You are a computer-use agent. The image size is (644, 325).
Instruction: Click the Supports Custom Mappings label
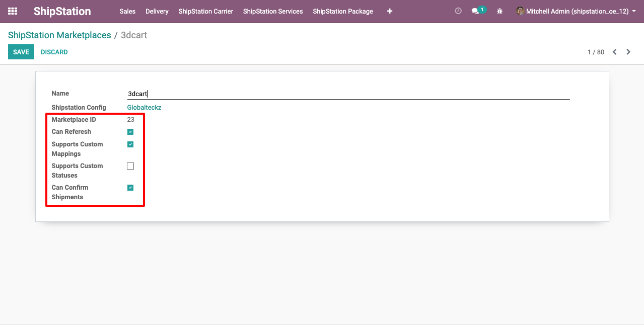point(77,149)
